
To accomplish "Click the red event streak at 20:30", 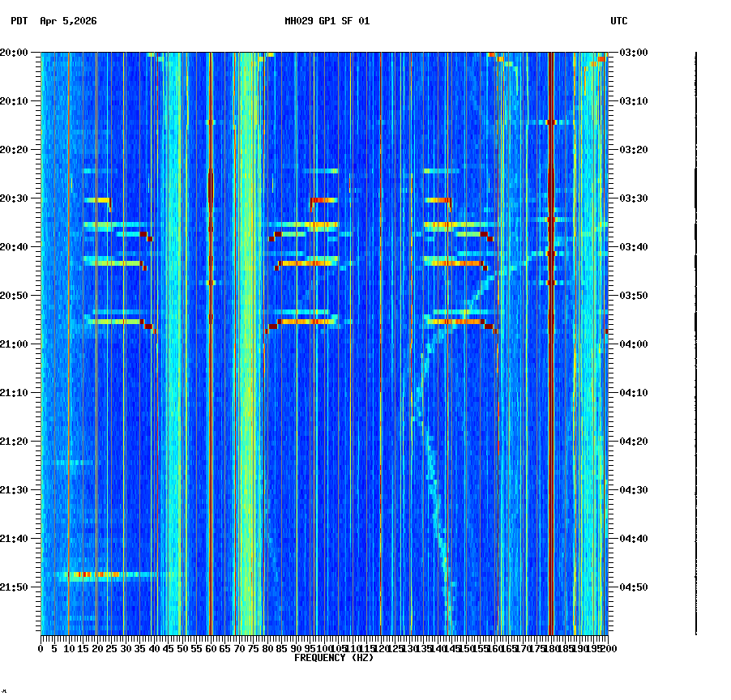I will coord(318,198).
